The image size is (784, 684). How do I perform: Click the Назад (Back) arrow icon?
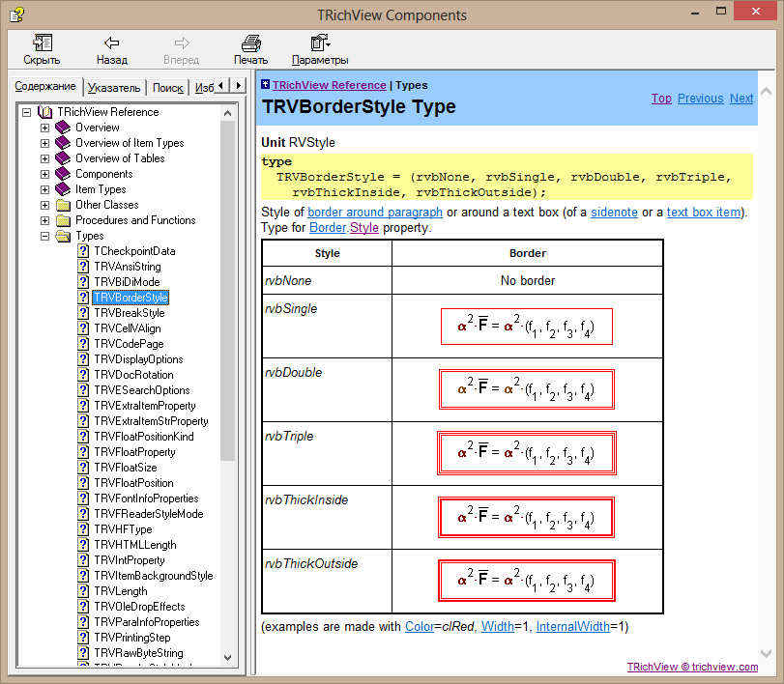coord(111,43)
